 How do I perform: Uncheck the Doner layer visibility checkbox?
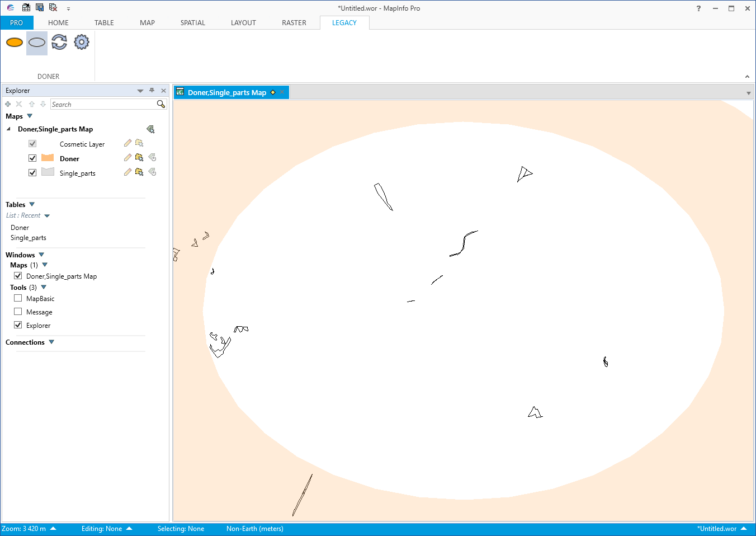(x=32, y=158)
